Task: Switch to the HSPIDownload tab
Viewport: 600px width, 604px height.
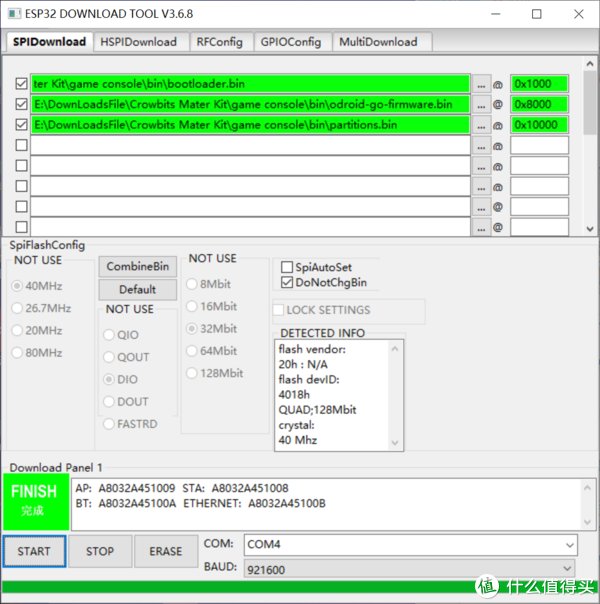Action: 139,42
